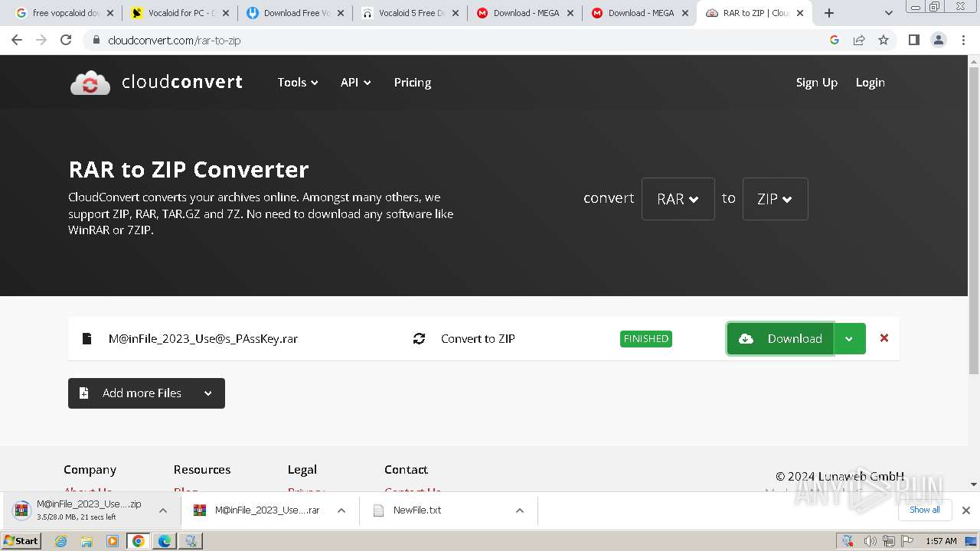Click the convert arrows icon
The image size is (980, 551).
pos(419,338)
